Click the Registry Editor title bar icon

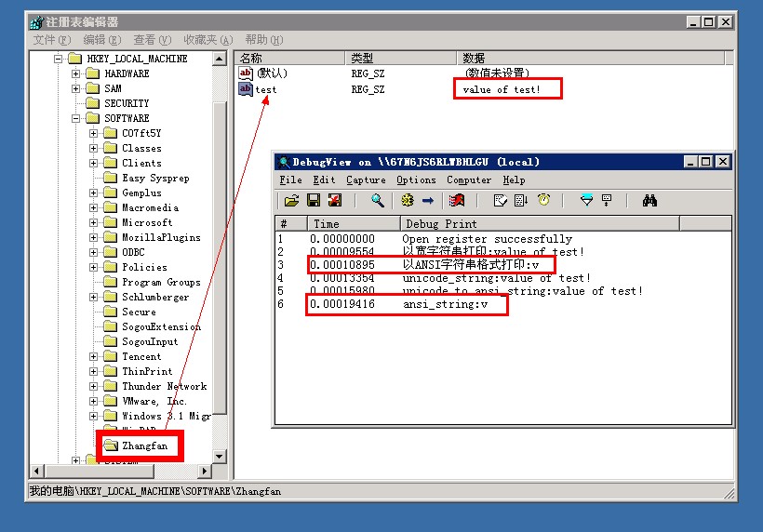(x=37, y=22)
